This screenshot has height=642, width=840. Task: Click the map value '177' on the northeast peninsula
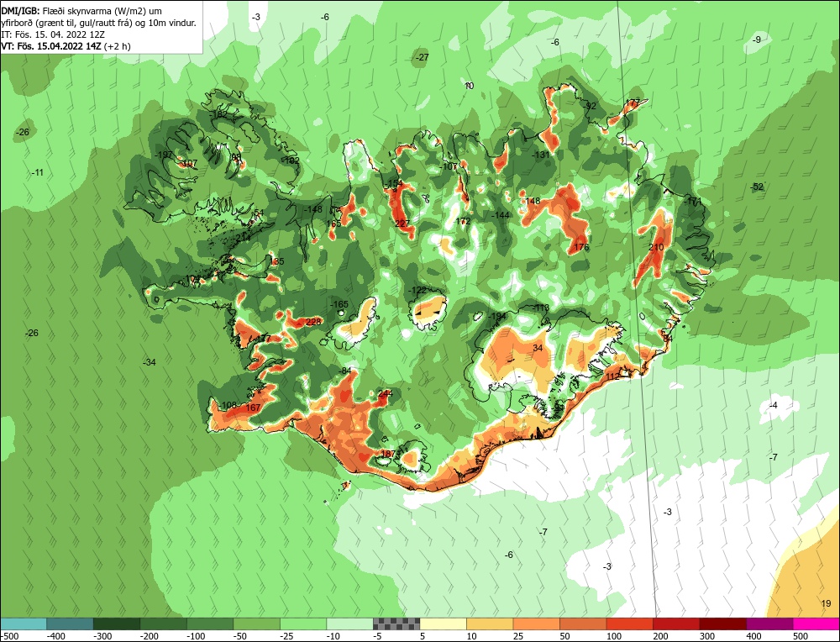(633, 103)
